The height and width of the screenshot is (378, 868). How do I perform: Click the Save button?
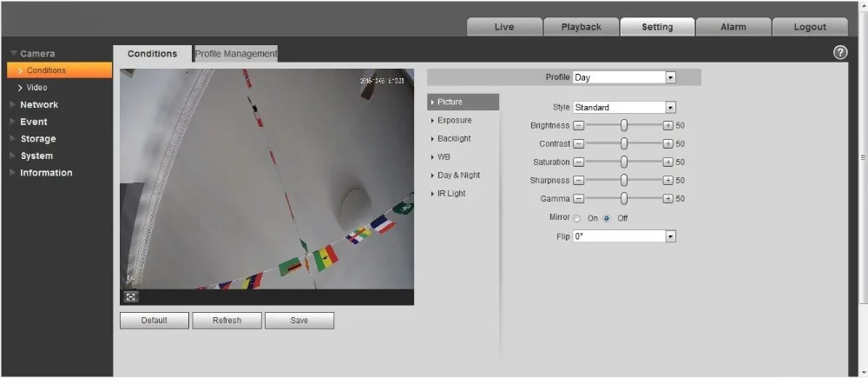299,321
